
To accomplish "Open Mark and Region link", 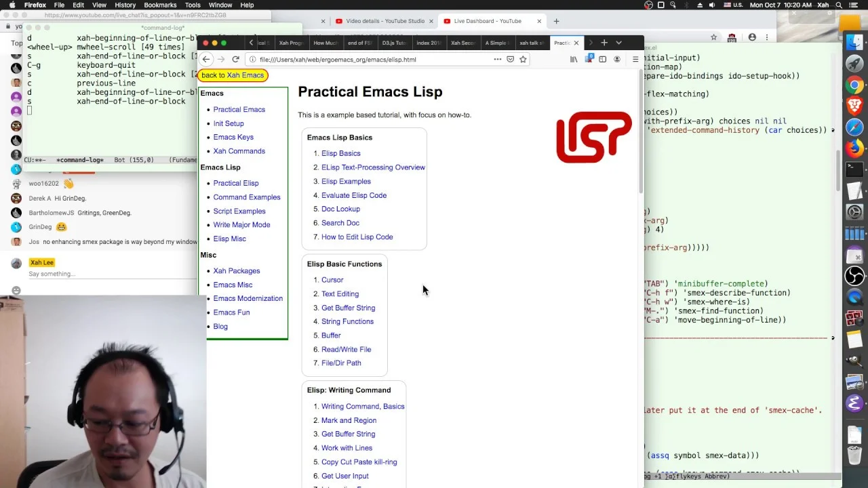I will pyautogui.click(x=349, y=420).
